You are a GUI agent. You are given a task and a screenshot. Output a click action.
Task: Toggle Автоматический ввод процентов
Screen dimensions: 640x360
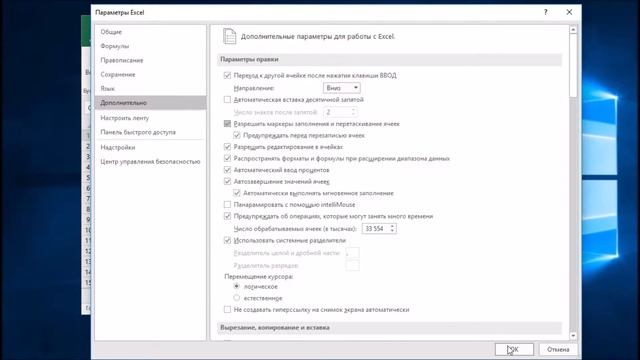tap(227, 170)
